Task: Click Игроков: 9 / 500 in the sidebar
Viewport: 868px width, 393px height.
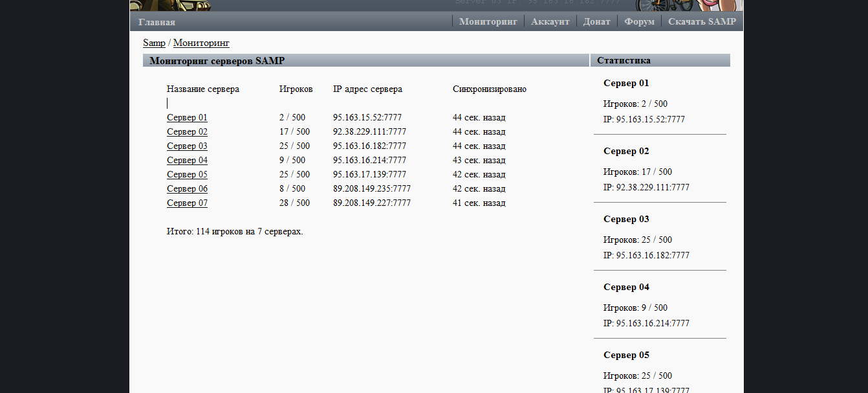Action: coord(635,308)
